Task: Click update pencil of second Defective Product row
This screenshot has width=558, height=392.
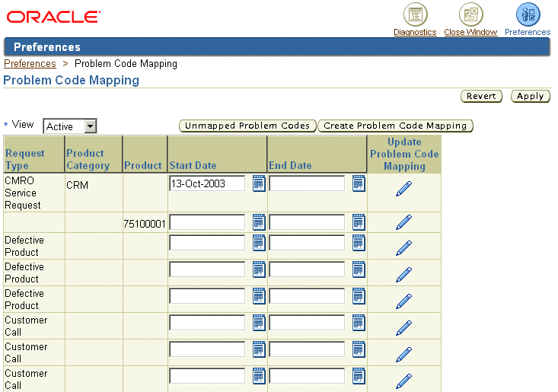Action: pyautogui.click(x=404, y=275)
